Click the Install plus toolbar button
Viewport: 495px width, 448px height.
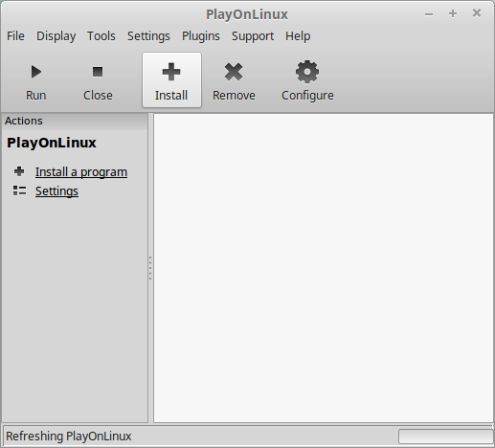[x=171, y=80]
